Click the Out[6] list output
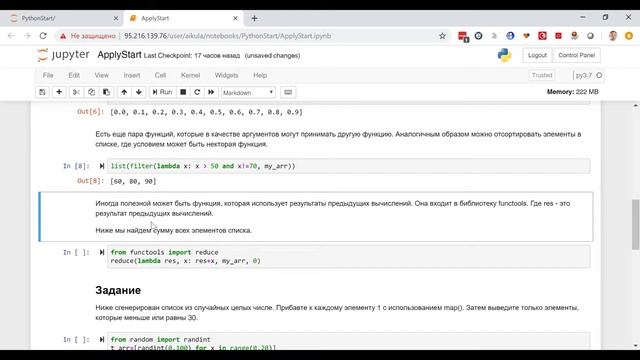This screenshot has width=640, height=360. tap(206, 112)
